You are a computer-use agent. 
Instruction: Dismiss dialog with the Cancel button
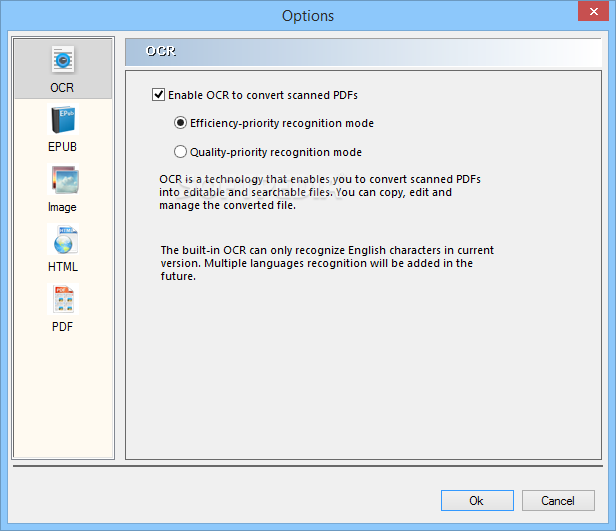(558, 500)
